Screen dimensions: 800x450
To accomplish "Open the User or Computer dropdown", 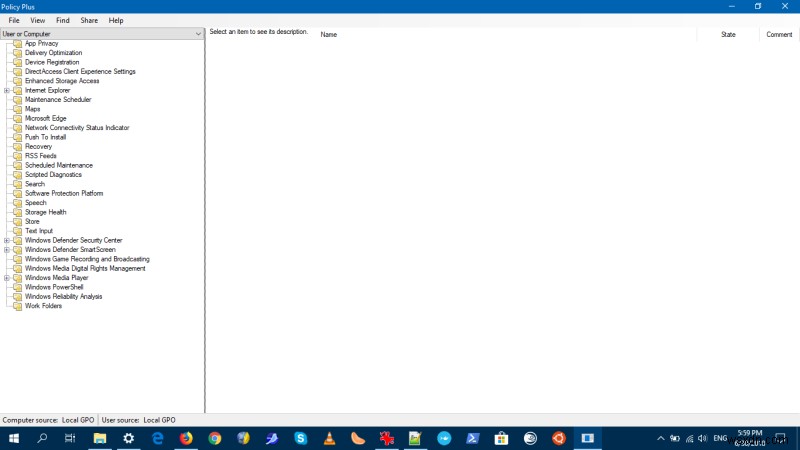I will click(102, 34).
